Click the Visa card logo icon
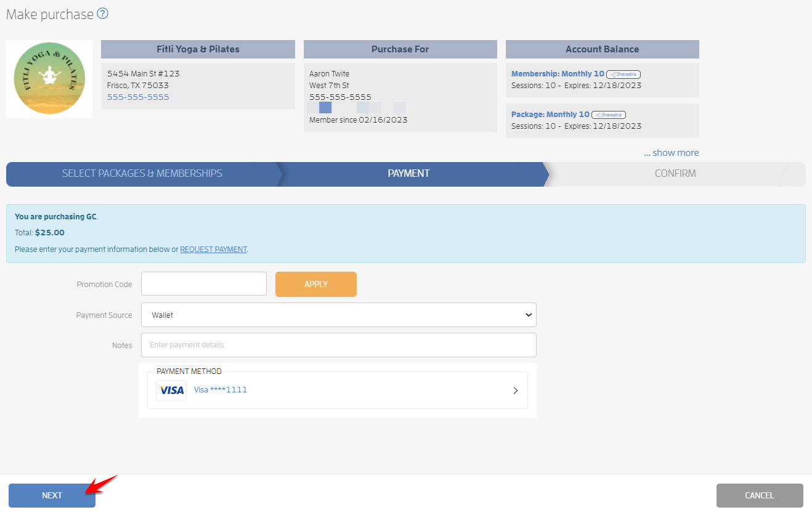The height and width of the screenshot is (515, 812). 171,390
